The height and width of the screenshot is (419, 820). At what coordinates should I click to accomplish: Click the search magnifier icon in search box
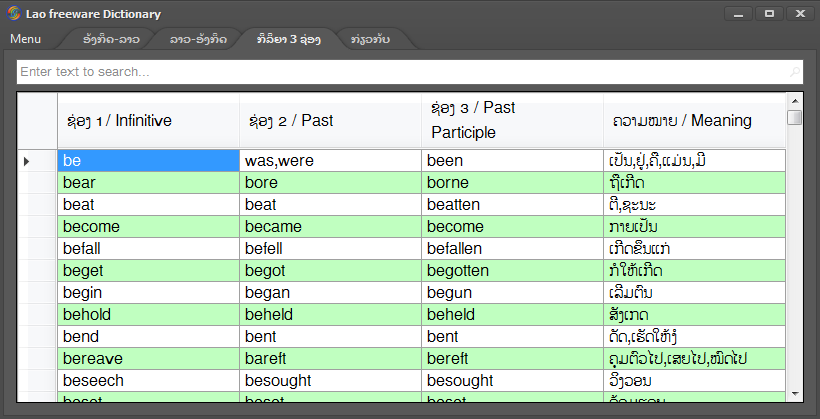click(x=795, y=72)
